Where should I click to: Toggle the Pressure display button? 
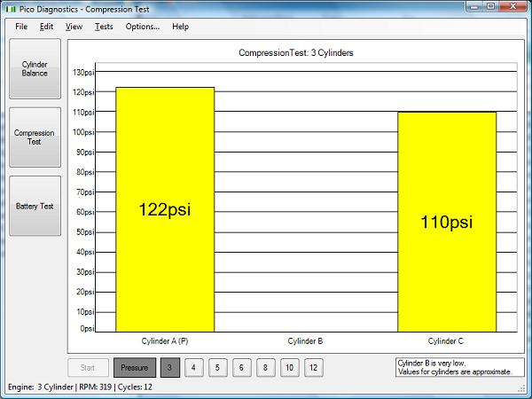(134, 367)
